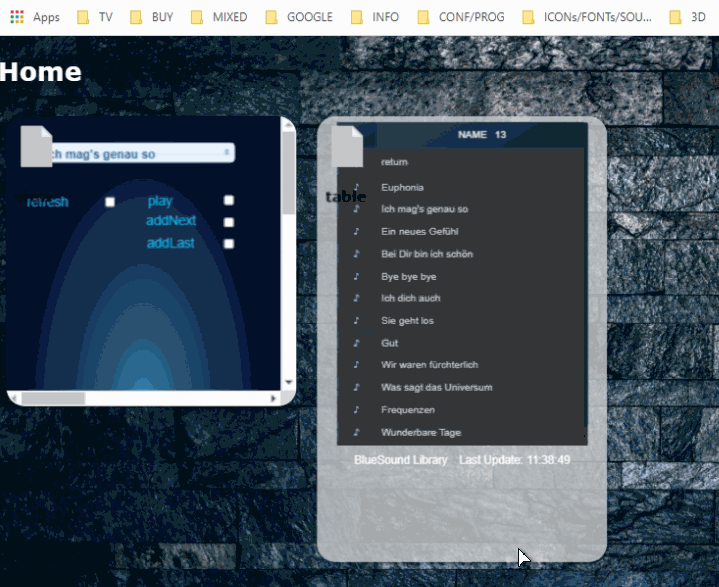This screenshot has width=719, height=587.
Task: Open the MIXED bookmarks folder
Action: [x=219, y=17]
